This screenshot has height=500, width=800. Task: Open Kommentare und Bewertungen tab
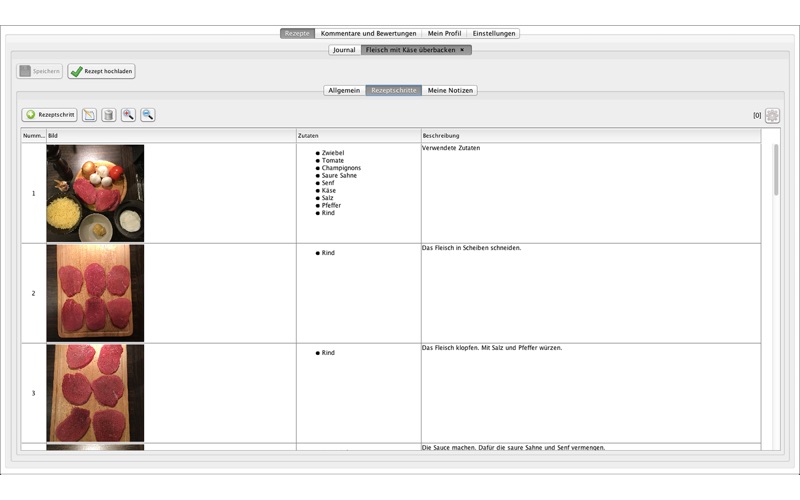[368, 33]
